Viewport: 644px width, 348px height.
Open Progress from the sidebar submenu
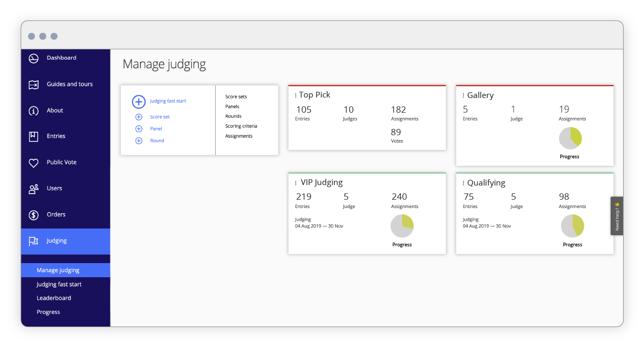pos(48,312)
